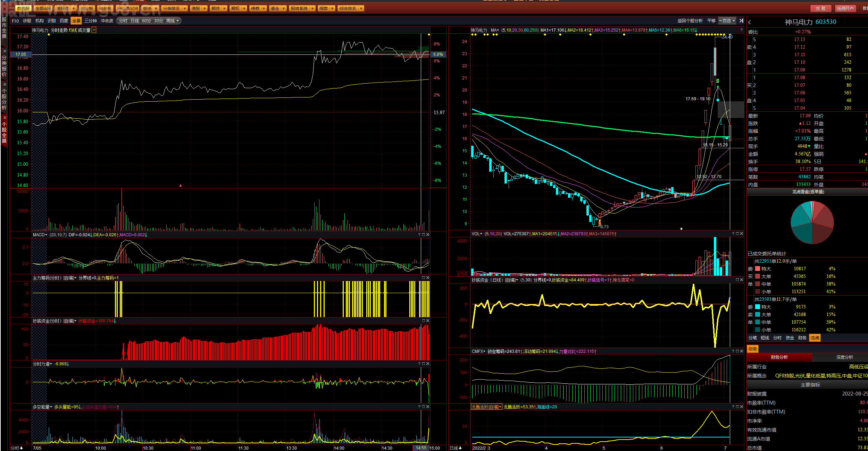Screen dimensions: 868x451
Task: Expand 港股通 dropdown arrow
Action: click(74, 8)
